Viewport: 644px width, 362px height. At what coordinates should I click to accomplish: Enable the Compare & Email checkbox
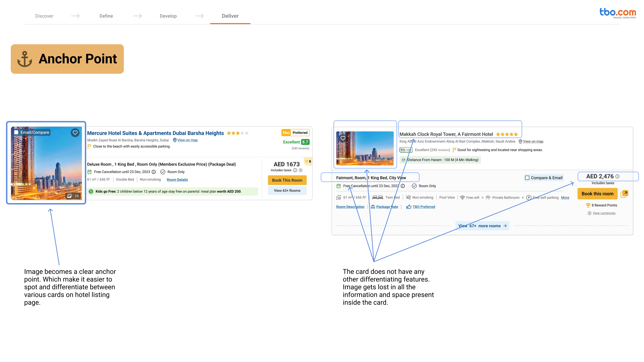(x=527, y=178)
